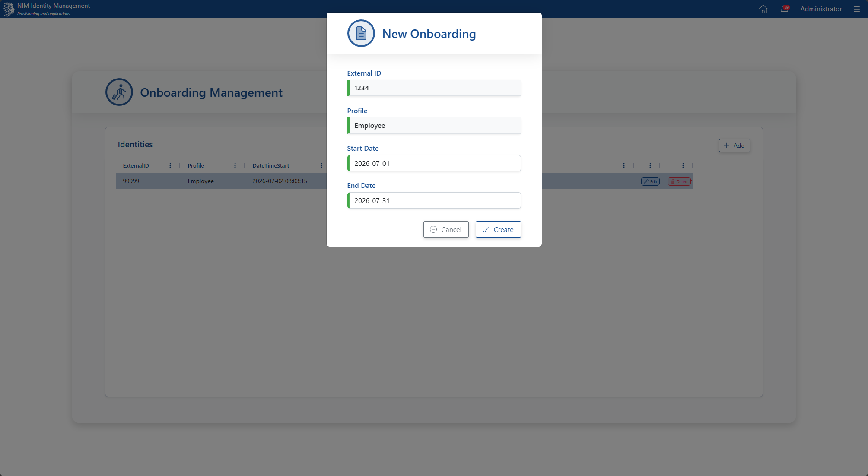
Task: Click the Start Date field
Action: 434,163
